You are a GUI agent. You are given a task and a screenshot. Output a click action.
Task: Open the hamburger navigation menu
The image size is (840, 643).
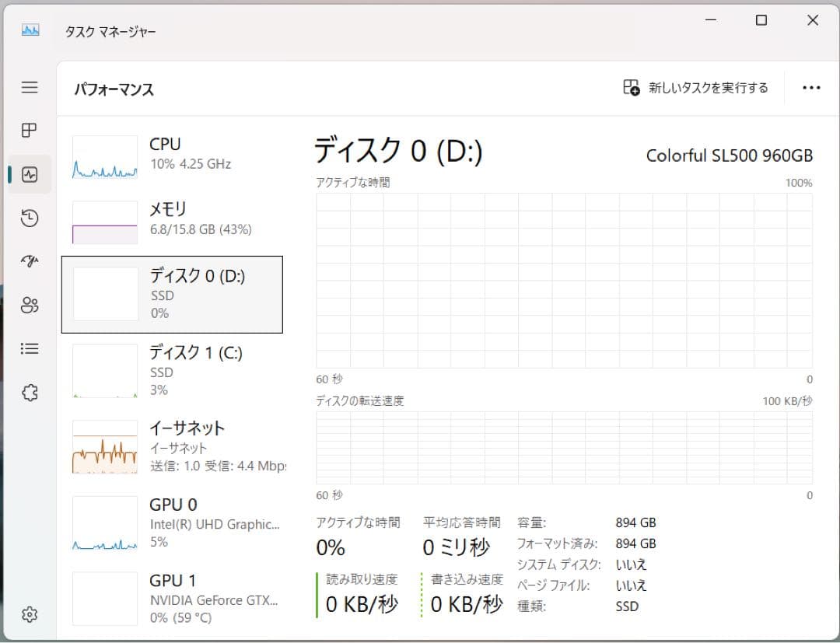point(29,87)
